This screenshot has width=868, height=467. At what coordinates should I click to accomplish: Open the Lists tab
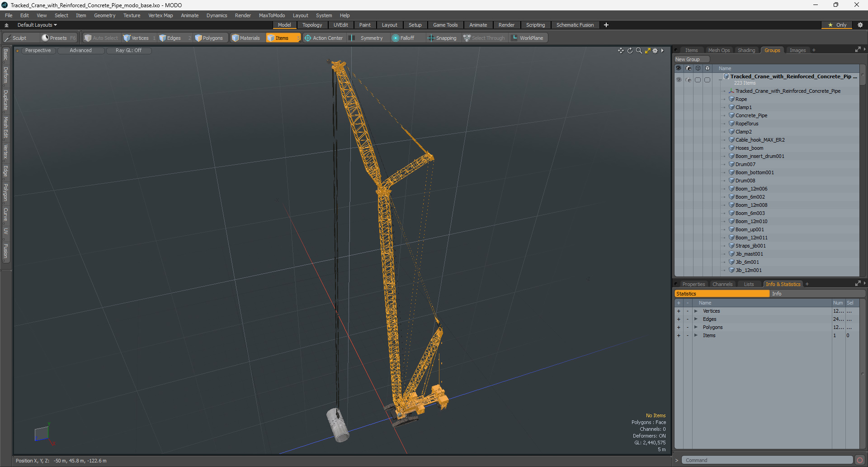pyautogui.click(x=749, y=284)
